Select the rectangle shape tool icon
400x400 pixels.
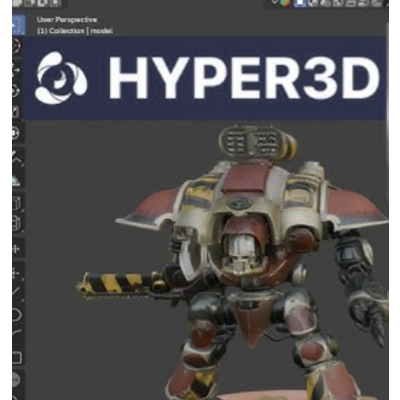point(17,358)
